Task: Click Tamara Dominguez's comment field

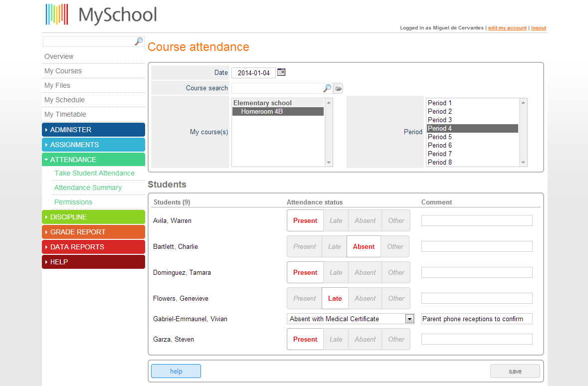Action: 476,272
